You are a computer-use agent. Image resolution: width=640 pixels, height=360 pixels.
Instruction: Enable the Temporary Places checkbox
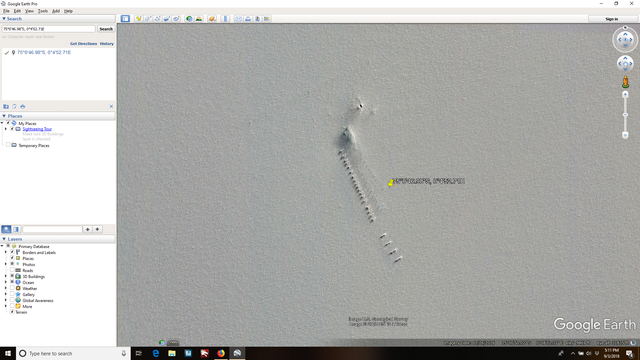coord(8,145)
